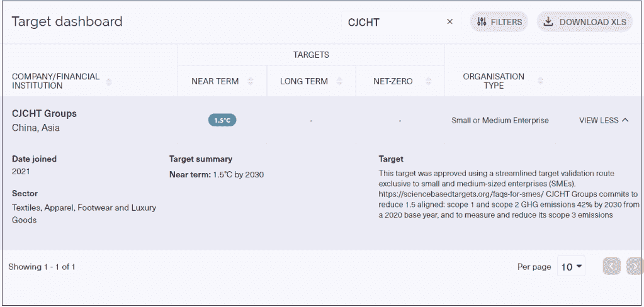Image resolution: width=644 pixels, height=307 pixels.
Task: Sort by Near Term column
Action: pos(251,82)
